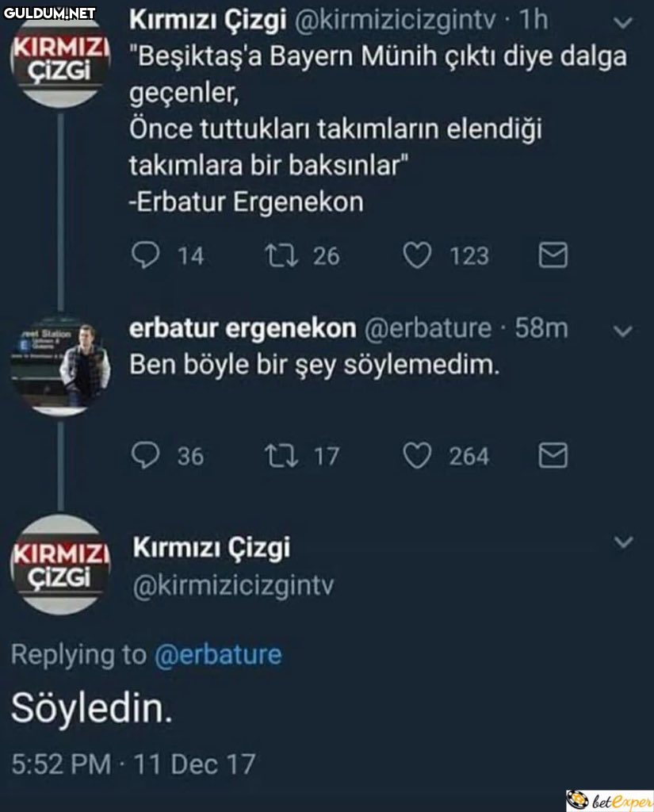
Task: Reply to the first Kırmızı Çizgi tweet
Action: click(x=144, y=255)
